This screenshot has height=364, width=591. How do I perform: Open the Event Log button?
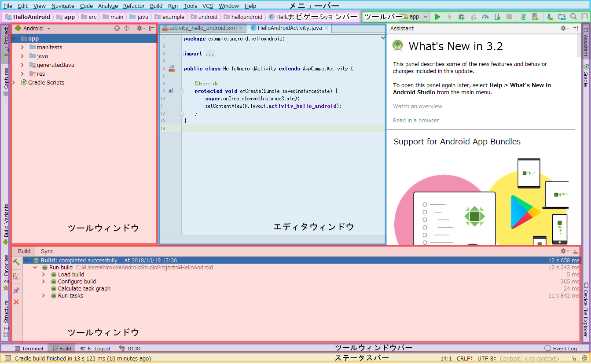561,348
